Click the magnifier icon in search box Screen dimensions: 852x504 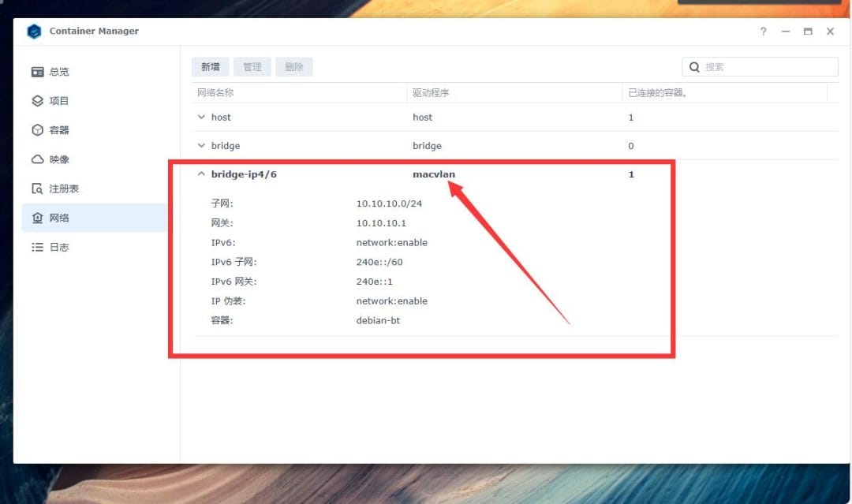point(694,66)
